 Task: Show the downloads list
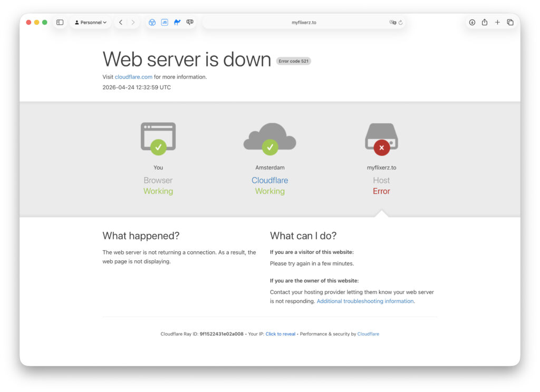coord(472,22)
